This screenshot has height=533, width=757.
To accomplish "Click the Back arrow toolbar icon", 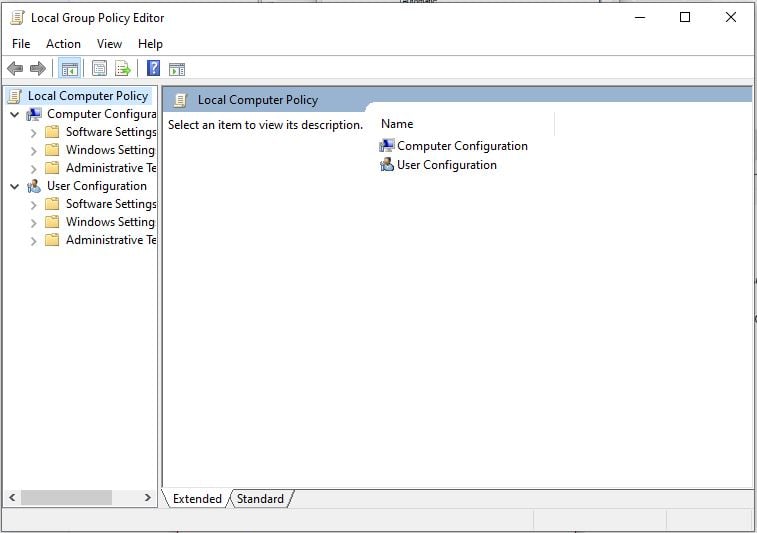I will coord(15,69).
